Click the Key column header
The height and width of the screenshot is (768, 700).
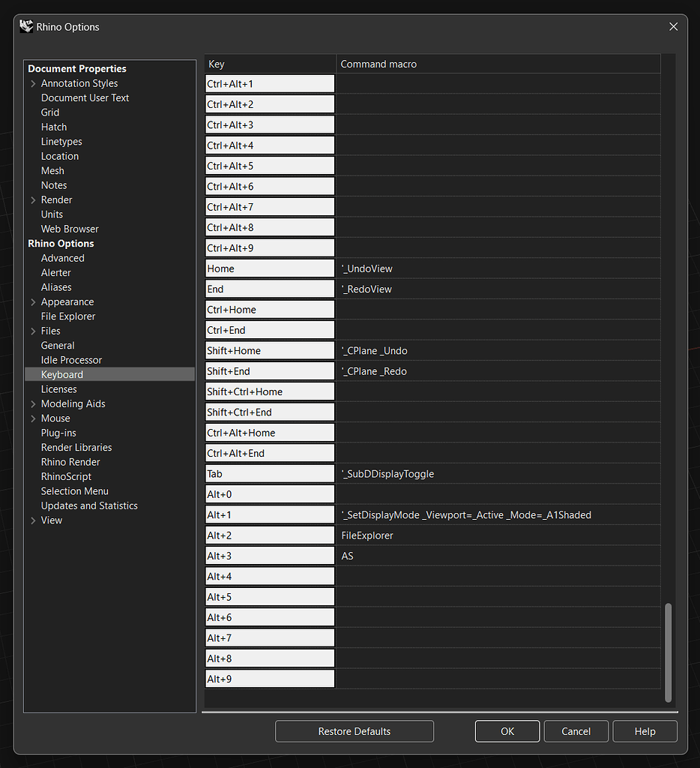click(271, 64)
